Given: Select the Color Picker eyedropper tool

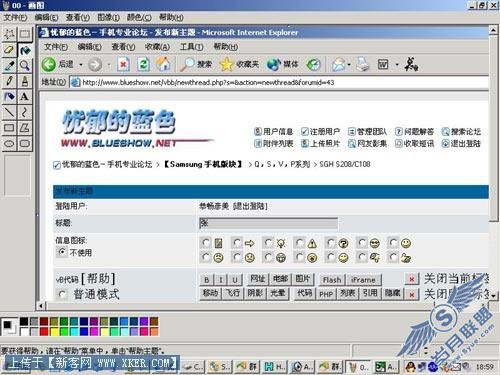Looking at the screenshot, I should click(9, 65).
